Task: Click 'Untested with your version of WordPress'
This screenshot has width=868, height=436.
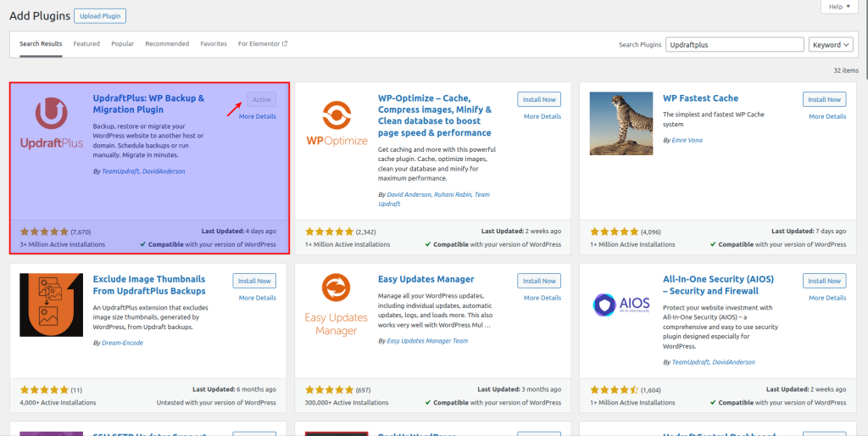Action: [x=216, y=403]
